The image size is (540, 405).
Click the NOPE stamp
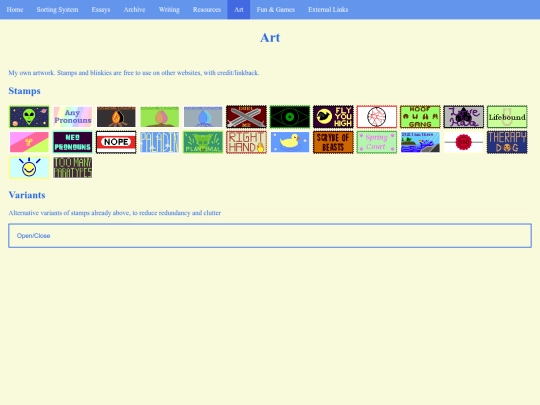pos(116,142)
